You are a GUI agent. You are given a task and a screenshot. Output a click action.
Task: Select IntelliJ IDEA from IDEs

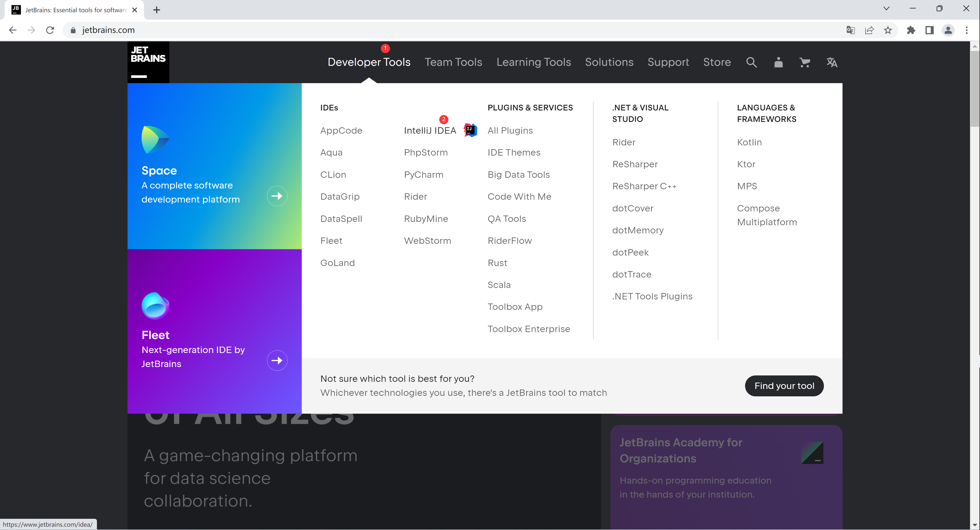[x=430, y=131]
